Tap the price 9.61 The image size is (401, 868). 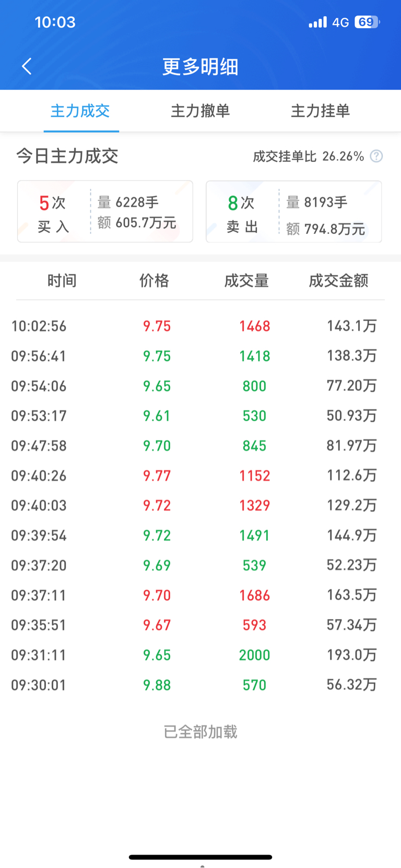click(x=157, y=416)
